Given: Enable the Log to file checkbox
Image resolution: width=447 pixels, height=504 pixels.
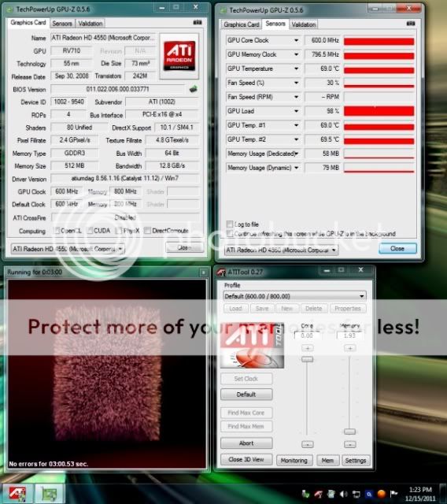Looking at the screenshot, I should pos(229,224).
